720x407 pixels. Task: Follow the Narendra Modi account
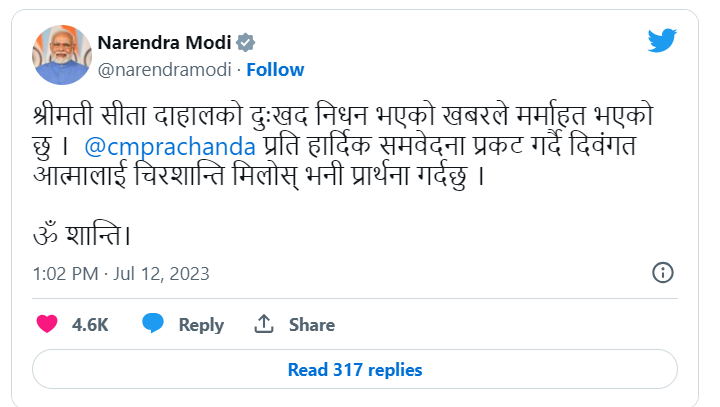pyautogui.click(x=275, y=70)
